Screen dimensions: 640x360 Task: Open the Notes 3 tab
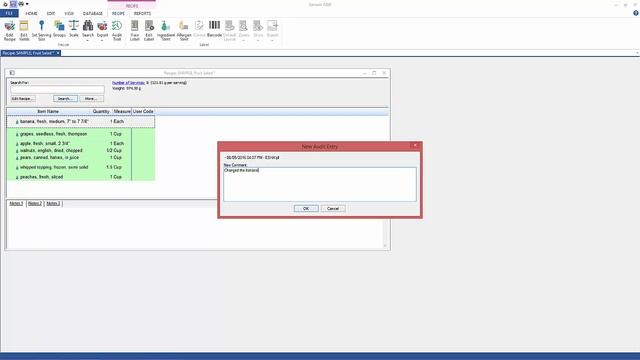[53, 203]
